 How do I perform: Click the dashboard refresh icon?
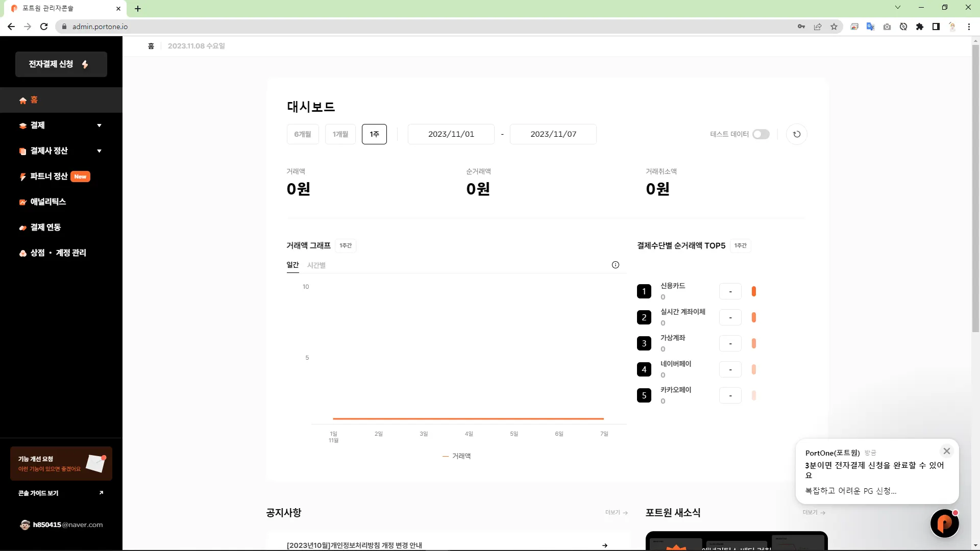click(796, 134)
